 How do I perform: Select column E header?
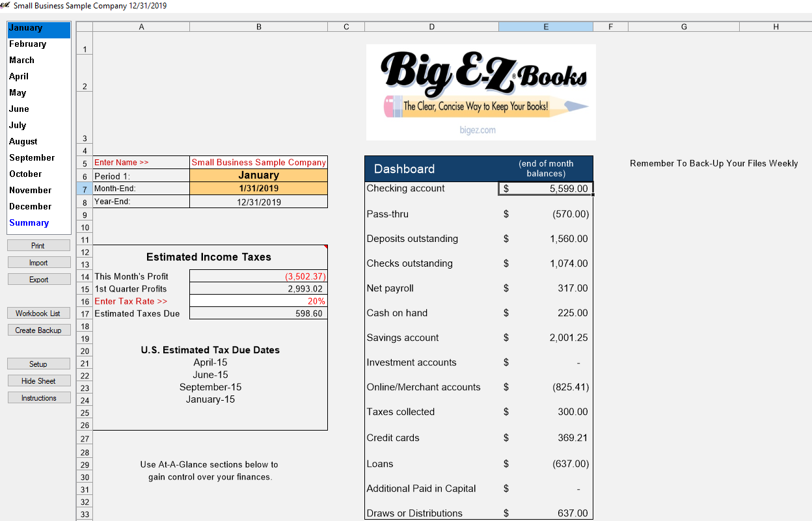coord(546,27)
